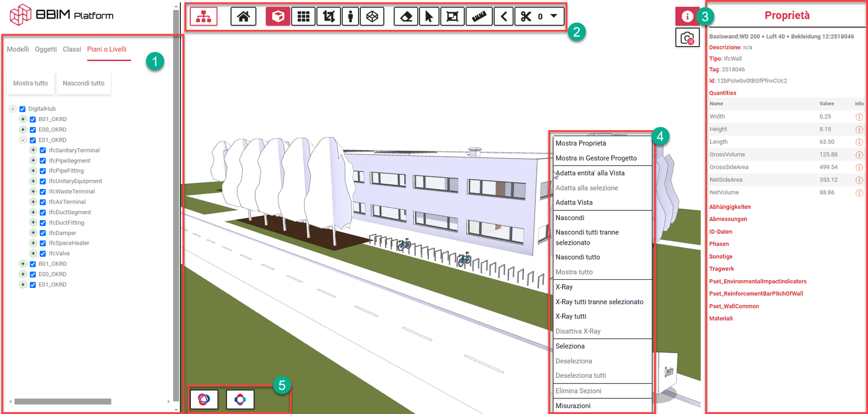Click the Home view icon
The height and width of the screenshot is (414, 868).
[244, 17]
